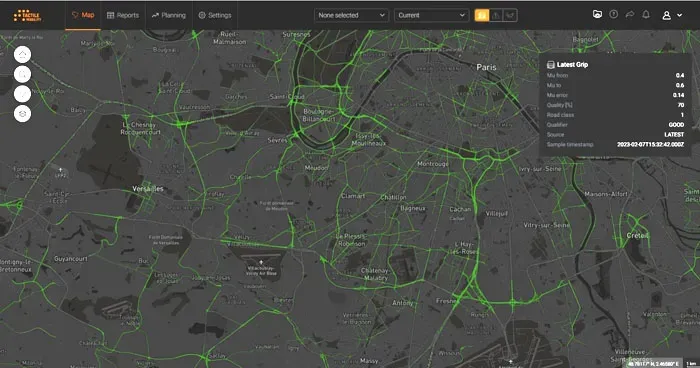
Task: Expand the user account chevron
Action: (x=679, y=16)
